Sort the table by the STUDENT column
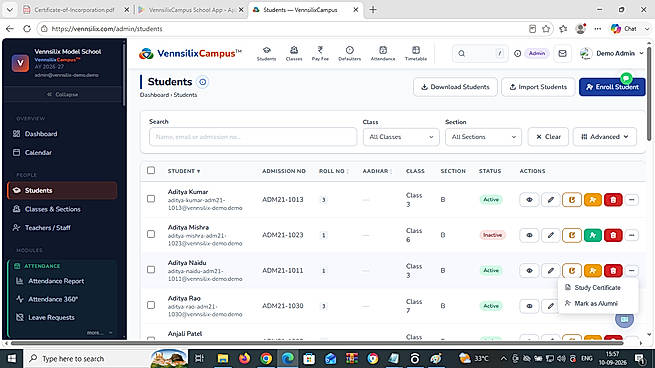The image size is (655, 368). [184, 171]
